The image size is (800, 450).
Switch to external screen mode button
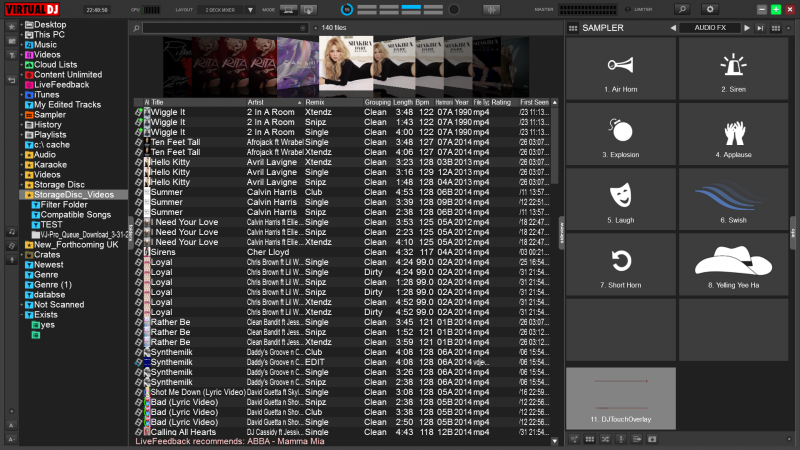[308, 10]
